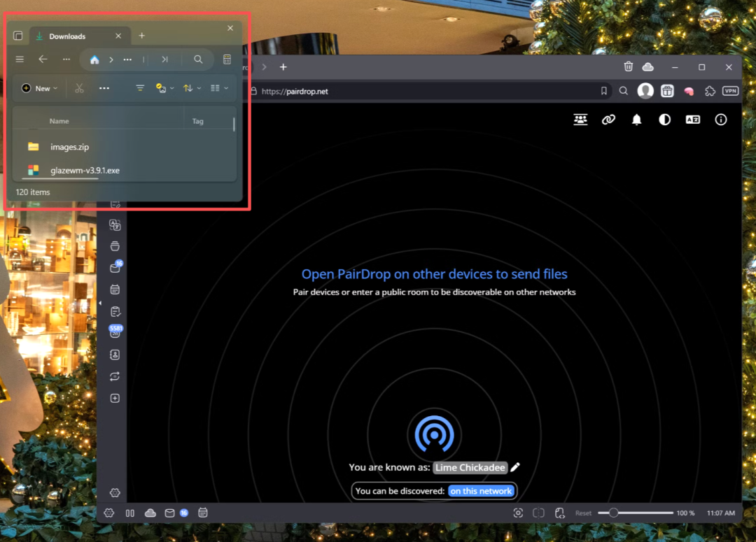Reset the browser zoom level
This screenshot has width=756, height=542.
click(x=583, y=513)
